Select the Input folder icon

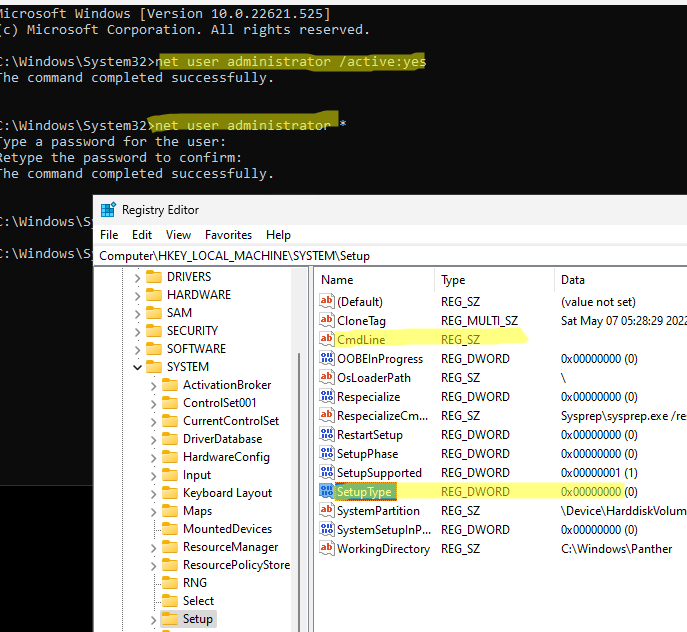click(x=170, y=475)
